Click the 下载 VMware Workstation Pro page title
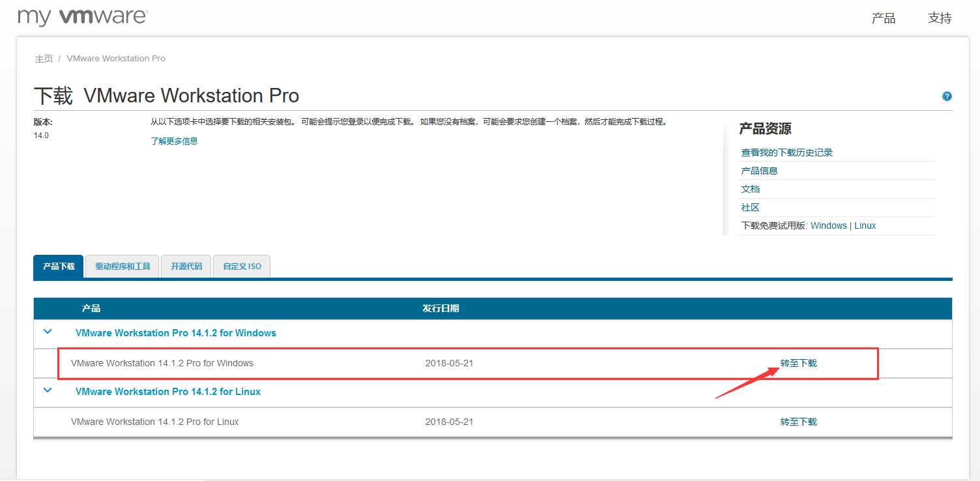 [x=166, y=96]
